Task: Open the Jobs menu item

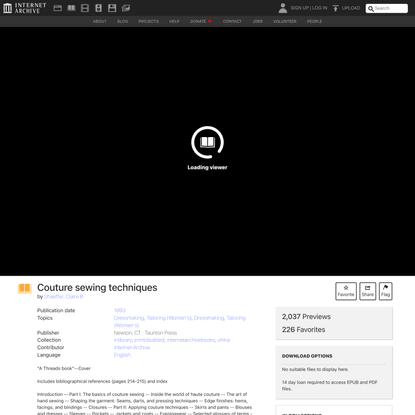Action: point(257,21)
